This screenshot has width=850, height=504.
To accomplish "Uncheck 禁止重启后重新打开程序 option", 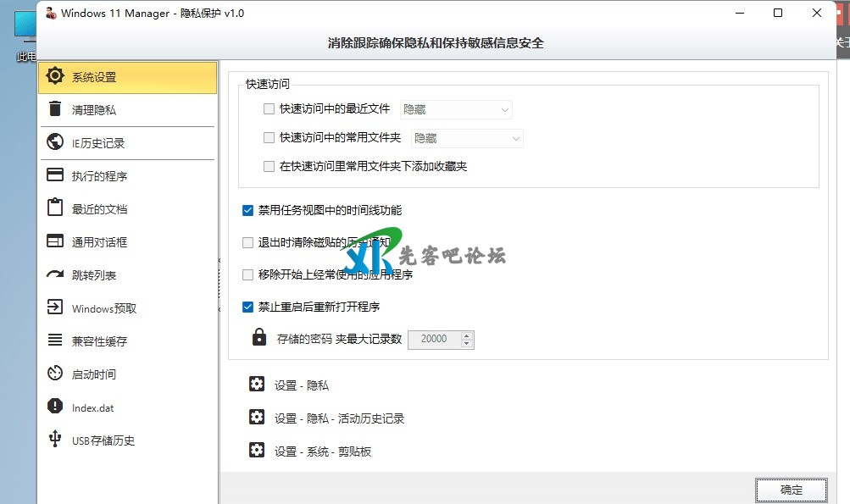I will tap(248, 307).
